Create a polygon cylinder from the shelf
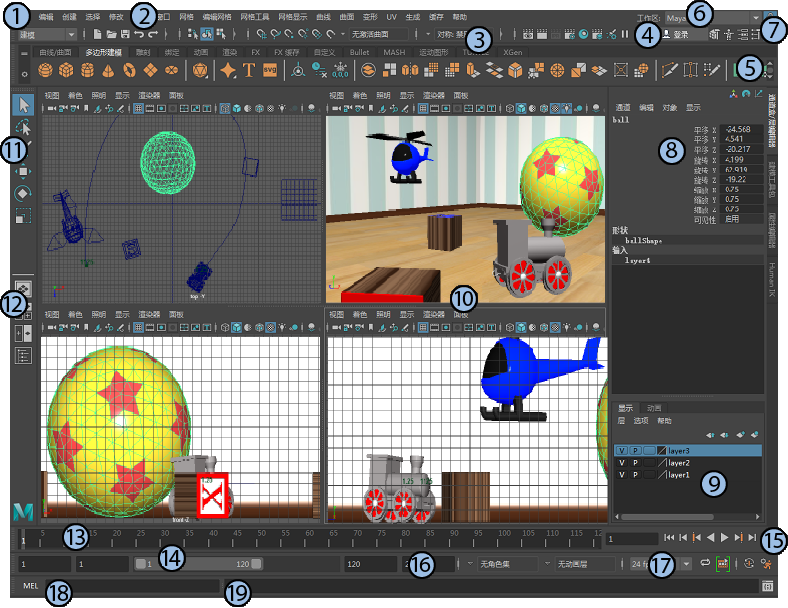 tap(87, 70)
